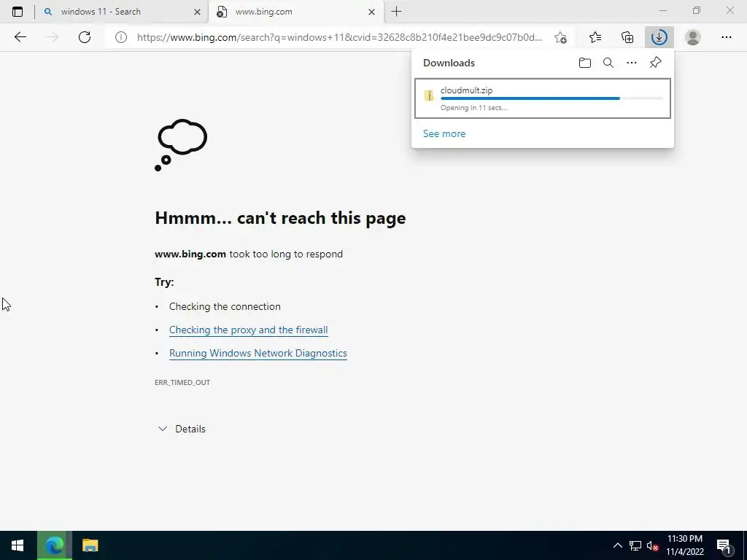Go back to previous page

(20, 37)
